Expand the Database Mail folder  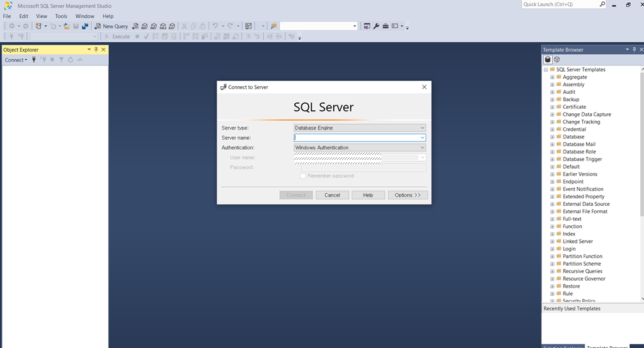tap(552, 144)
